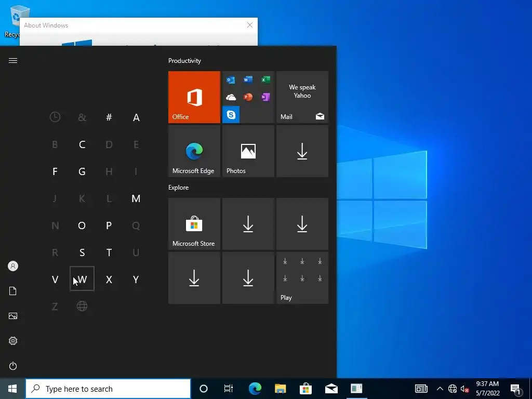Open Outlook icon in Office folder tile
This screenshot has height=399, width=532.
point(231,80)
